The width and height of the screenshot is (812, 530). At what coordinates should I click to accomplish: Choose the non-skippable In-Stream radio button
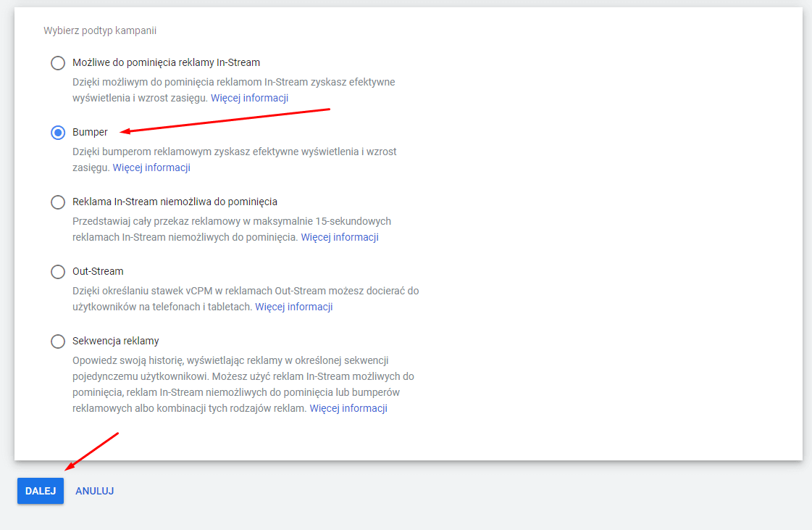(x=58, y=202)
